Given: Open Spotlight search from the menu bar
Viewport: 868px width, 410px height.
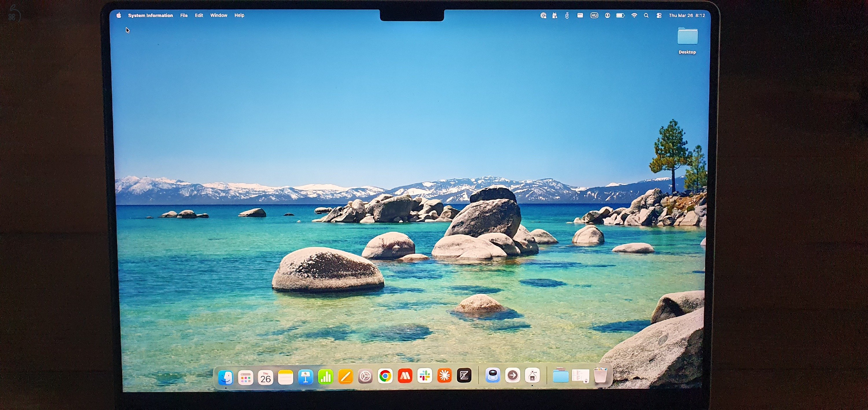Looking at the screenshot, I should pyautogui.click(x=646, y=15).
